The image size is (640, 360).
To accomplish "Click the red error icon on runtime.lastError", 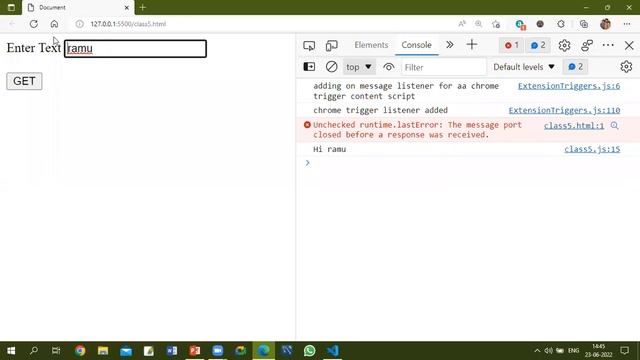I will pos(307,125).
